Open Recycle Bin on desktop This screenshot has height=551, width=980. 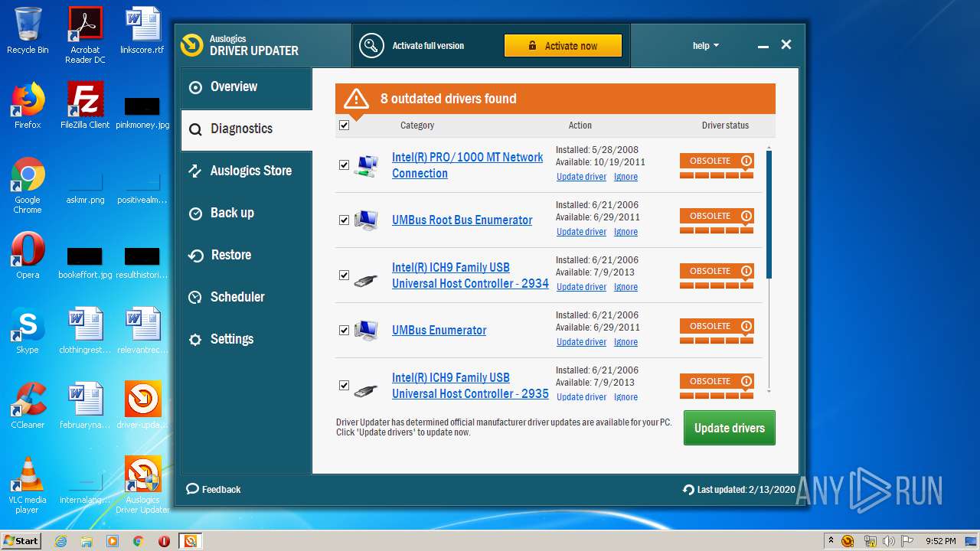[28, 31]
